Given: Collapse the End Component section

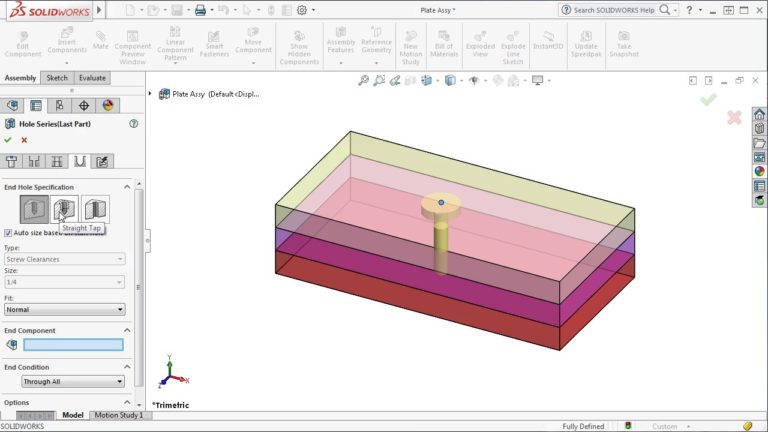Looking at the screenshot, I should [127, 331].
